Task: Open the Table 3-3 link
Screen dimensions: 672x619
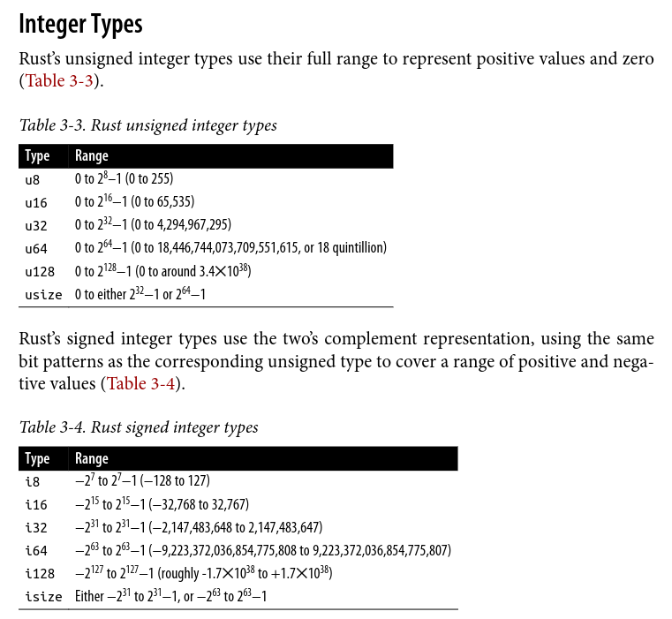Action: [58, 80]
